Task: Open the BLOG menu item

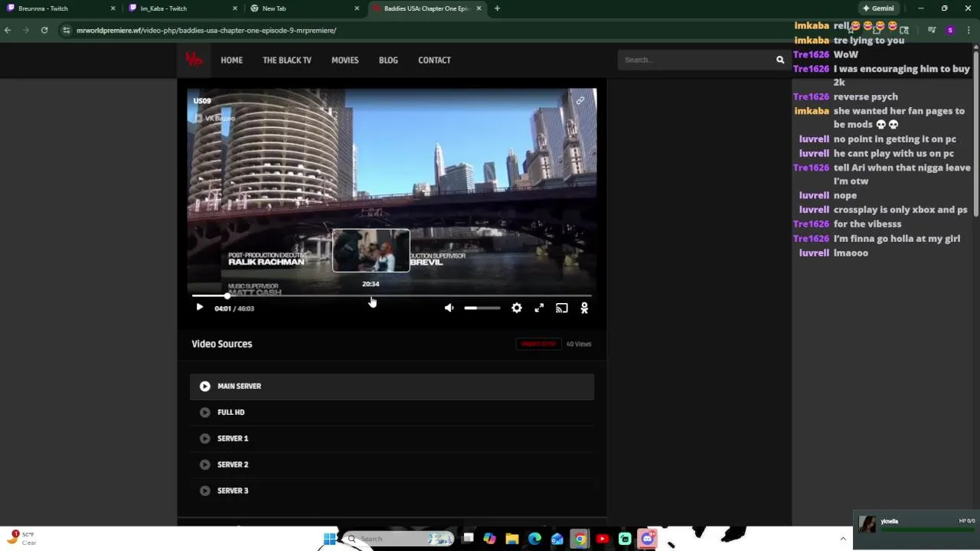Action: [388, 60]
